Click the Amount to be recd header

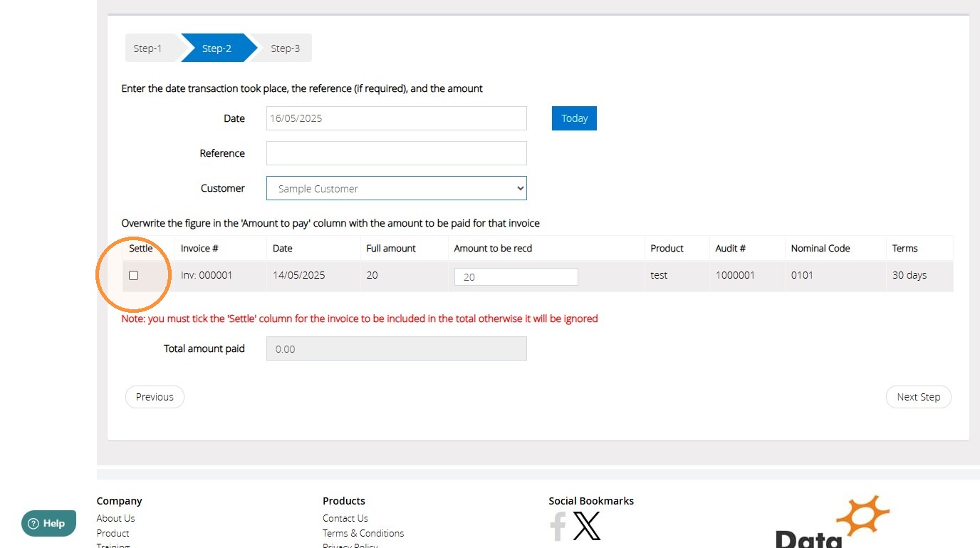click(x=493, y=248)
